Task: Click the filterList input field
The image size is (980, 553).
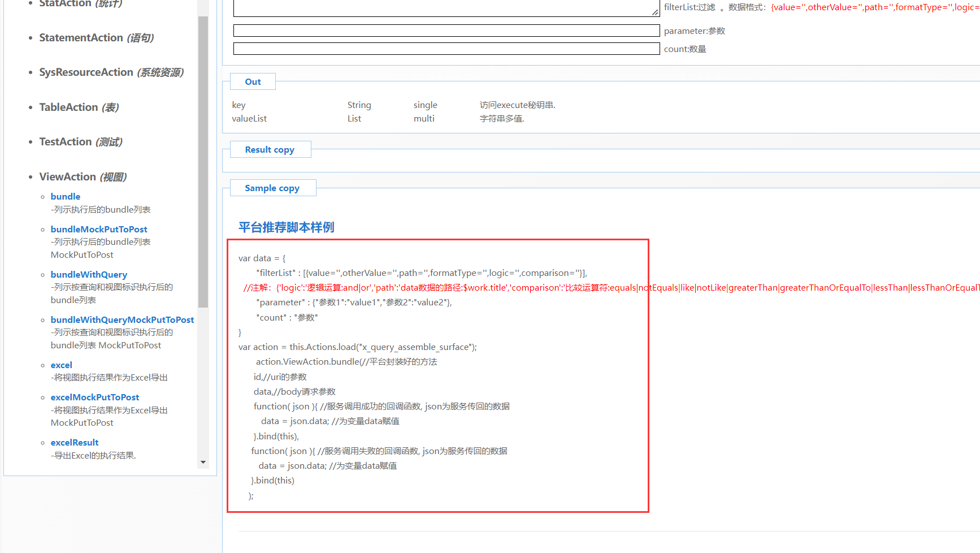Action: [446, 8]
